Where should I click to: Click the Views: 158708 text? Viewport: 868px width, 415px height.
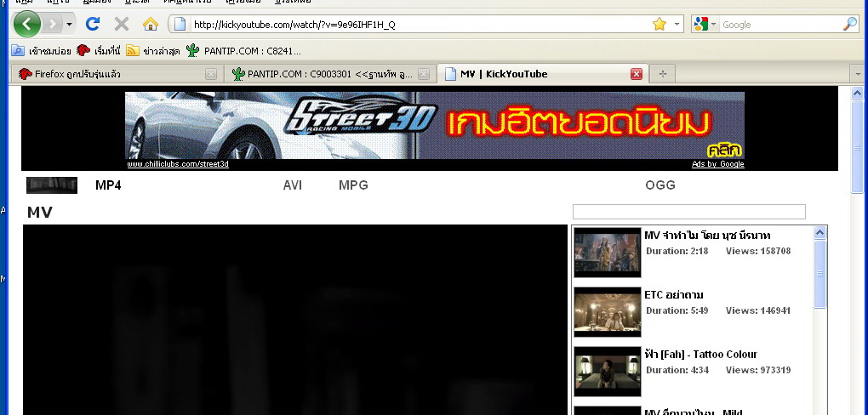point(758,251)
